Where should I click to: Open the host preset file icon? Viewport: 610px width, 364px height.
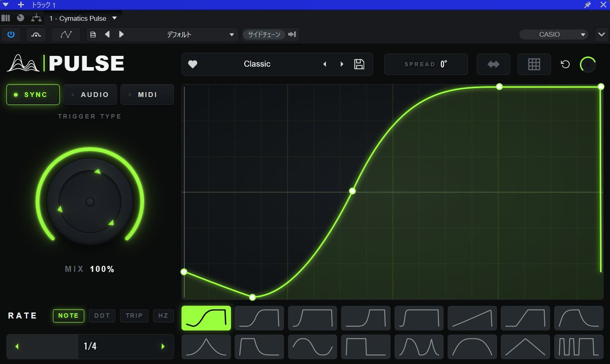coord(93,35)
